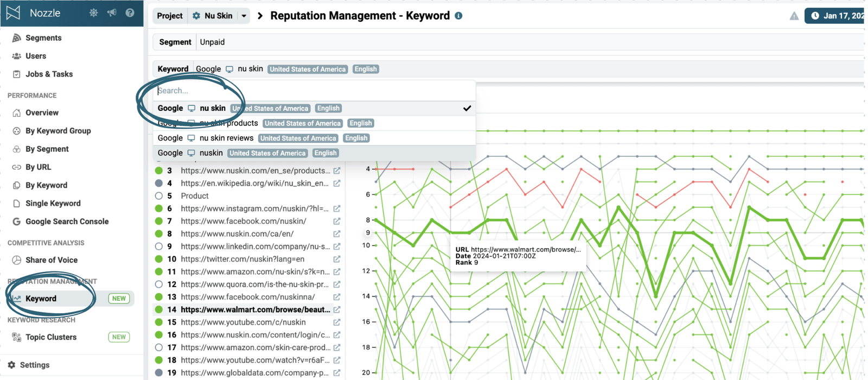Toggle series dot for rank 3 nuskin.com URL
This screenshot has width=868, height=380.
point(159,170)
